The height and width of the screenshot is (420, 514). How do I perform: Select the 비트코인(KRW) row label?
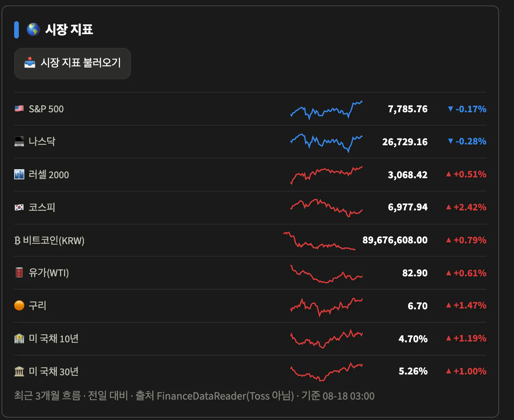pyautogui.click(x=49, y=240)
